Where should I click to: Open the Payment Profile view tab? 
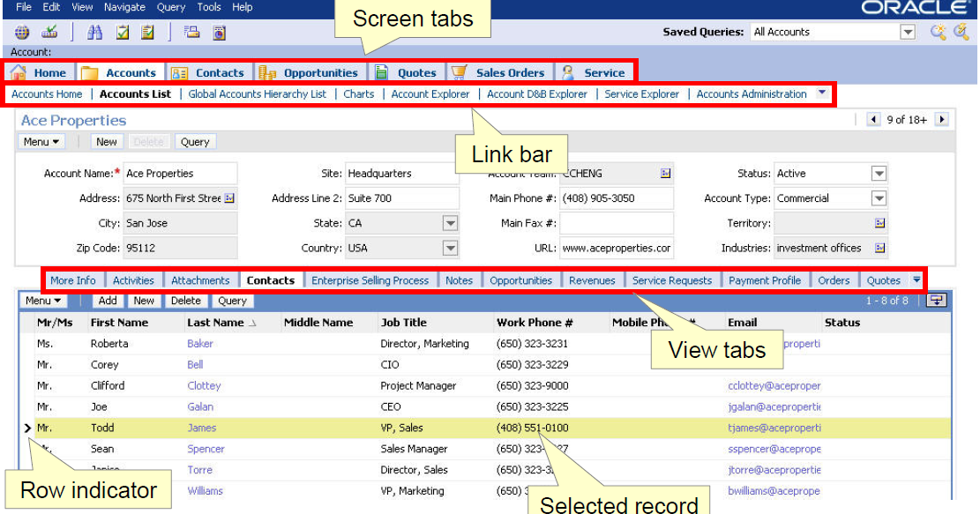point(765,280)
